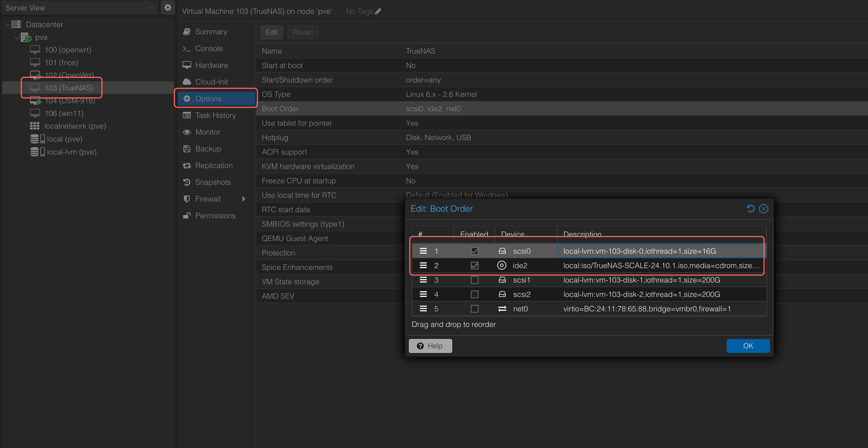Click the ide2 cdrom disc icon
Screen dimensions: 868x448
tap(501, 266)
